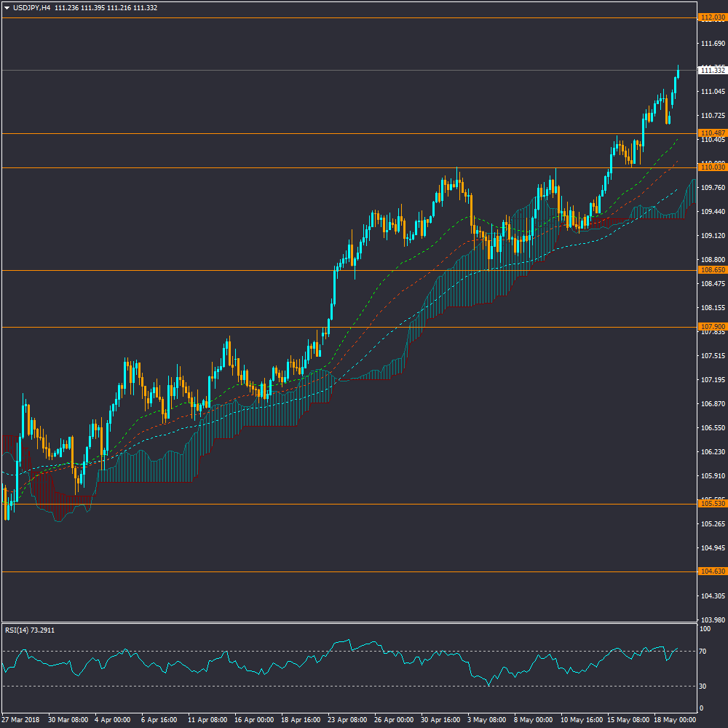Click the current price tag 111.332
This screenshot has width=728, height=728.
712,71
